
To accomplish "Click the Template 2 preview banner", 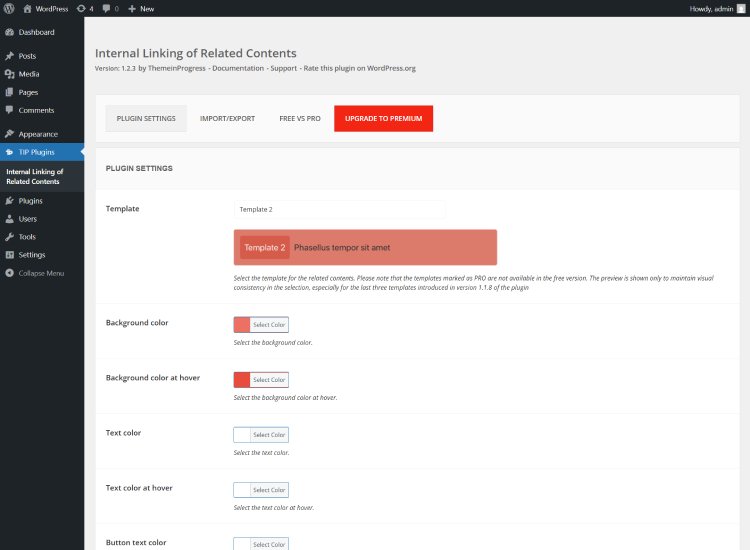I will (365, 247).
